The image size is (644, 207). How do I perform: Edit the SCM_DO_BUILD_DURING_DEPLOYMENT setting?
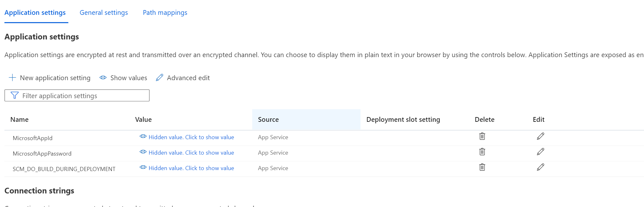[x=540, y=167]
